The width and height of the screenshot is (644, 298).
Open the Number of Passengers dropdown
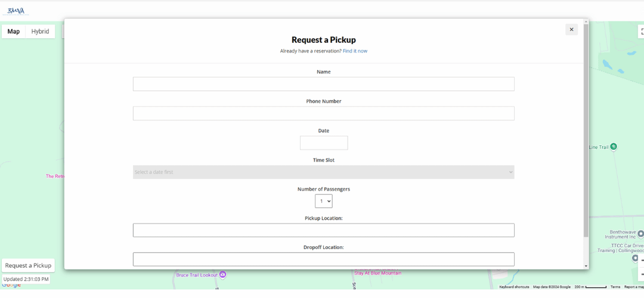[x=323, y=201]
